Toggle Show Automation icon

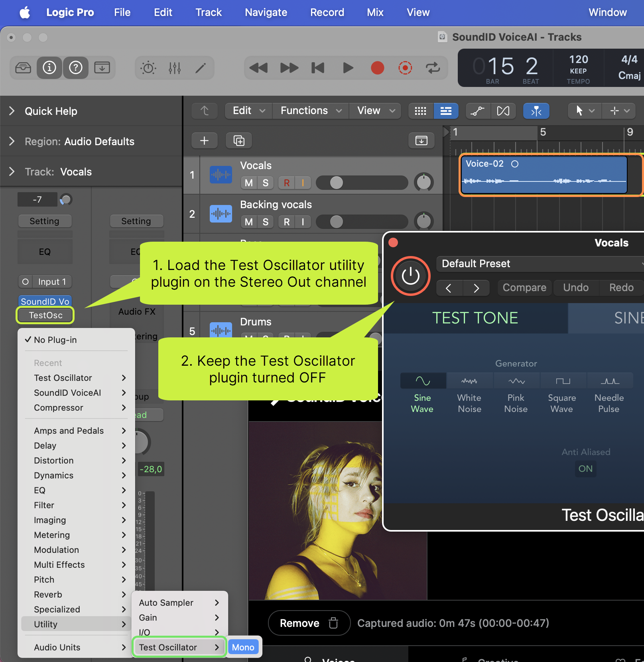click(478, 111)
